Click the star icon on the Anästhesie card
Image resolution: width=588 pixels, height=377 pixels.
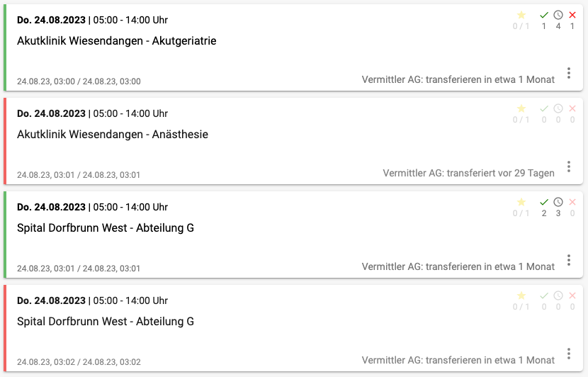pos(521,108)
